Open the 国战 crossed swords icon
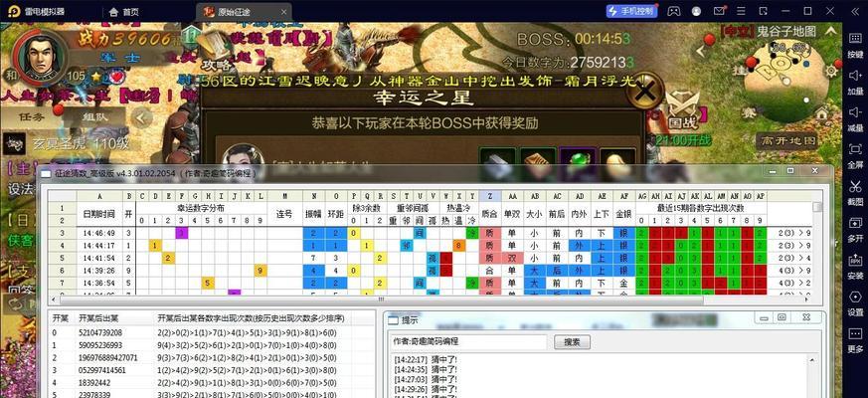 click(680, 108)
